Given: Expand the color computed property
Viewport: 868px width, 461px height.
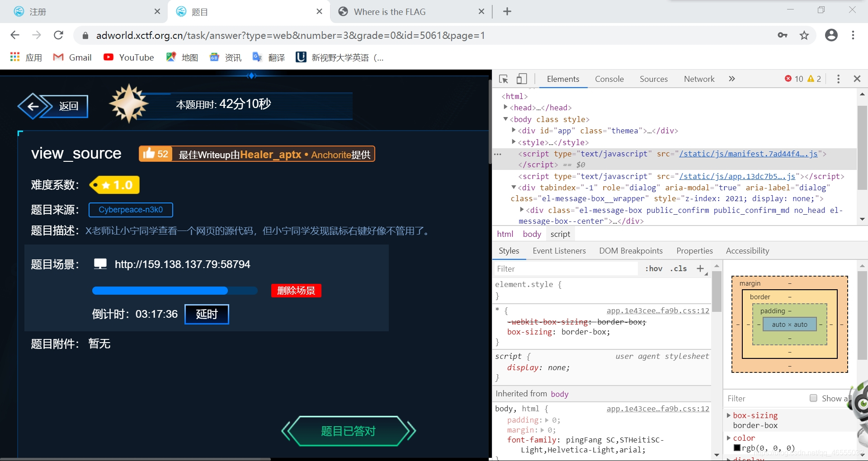Looking at the screenshot, I should (729, 437).
